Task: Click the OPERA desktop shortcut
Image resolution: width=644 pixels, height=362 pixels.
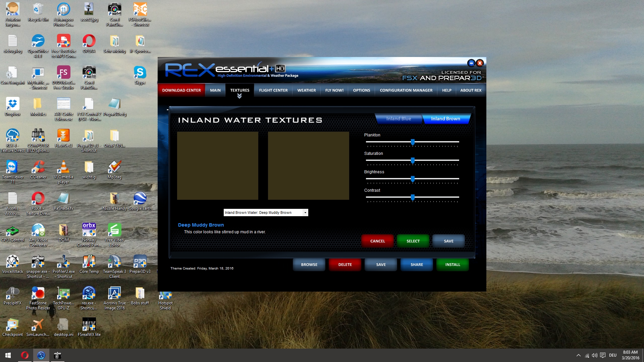Action: pos(89,44)
